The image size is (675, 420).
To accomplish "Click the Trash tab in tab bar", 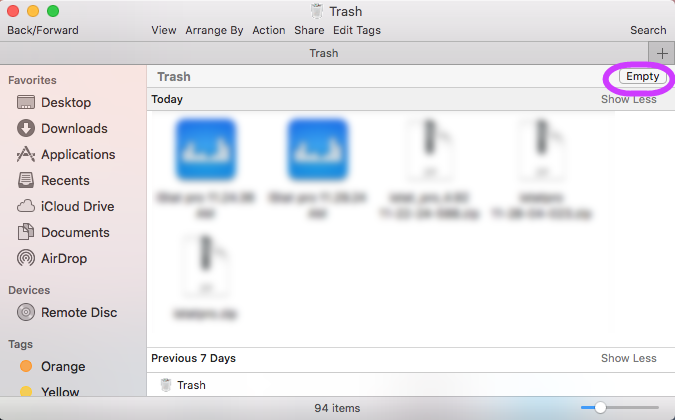I will click(323, 53).
